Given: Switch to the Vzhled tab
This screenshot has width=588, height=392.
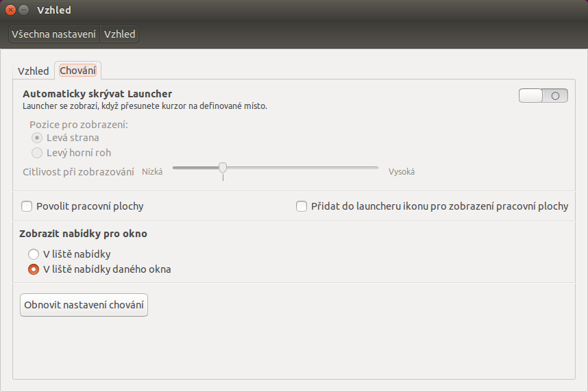Looking at the screenshot, I should [x=34, y=71].
